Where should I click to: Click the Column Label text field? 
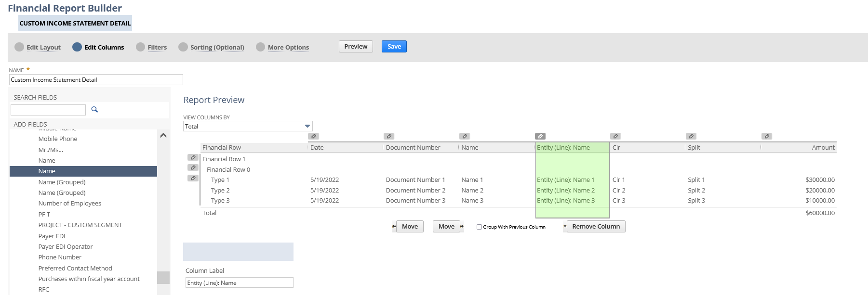(239, 283)
